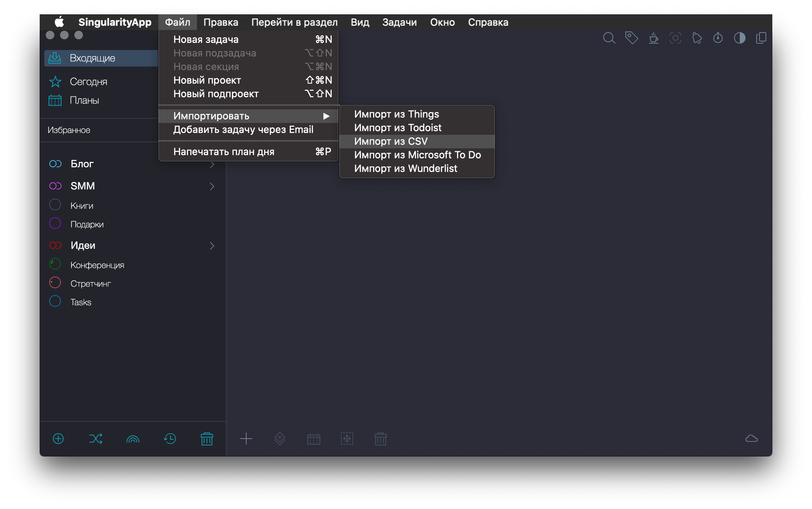Click the cloud sync icon
The image size is (812, 509).
(x=751, y=439)
